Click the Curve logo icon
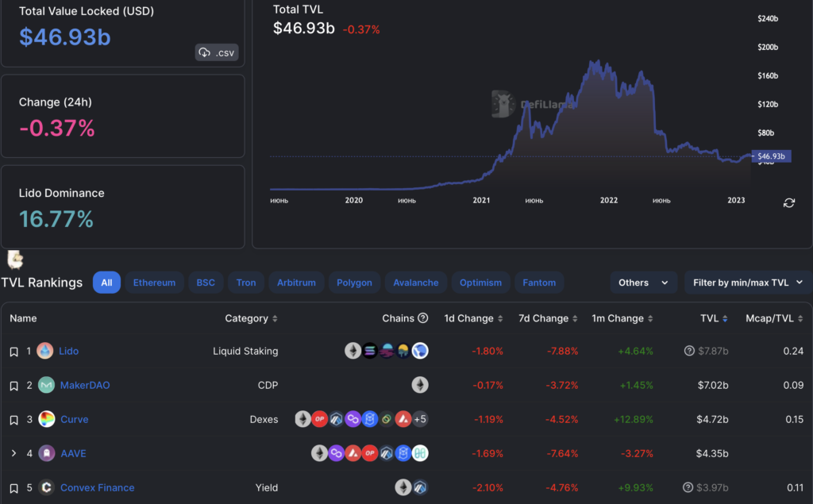813x504 pixels. point(47,419)
